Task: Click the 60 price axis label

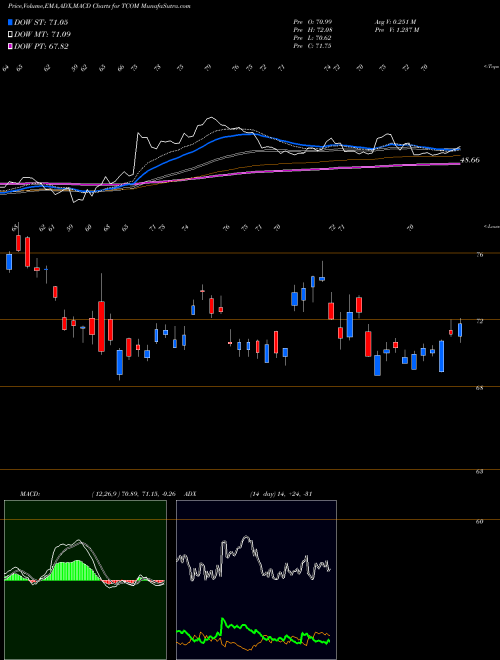Action: click(479, 522)
